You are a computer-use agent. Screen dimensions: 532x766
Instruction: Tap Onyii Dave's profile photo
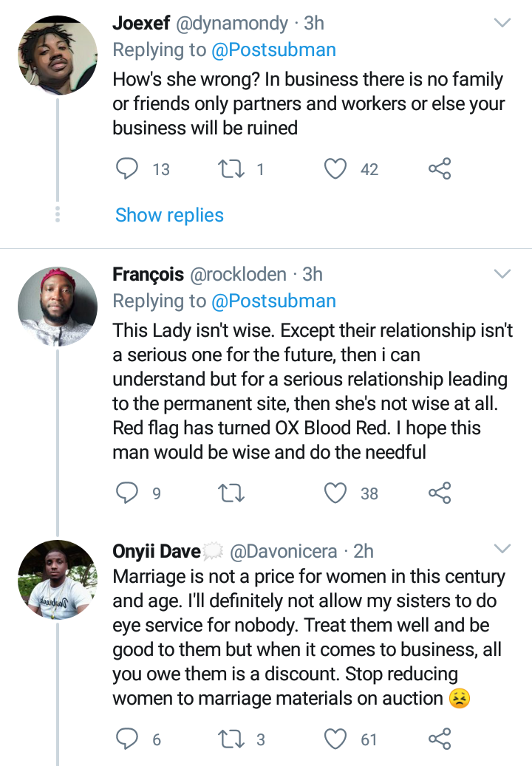tap(57, 579)
